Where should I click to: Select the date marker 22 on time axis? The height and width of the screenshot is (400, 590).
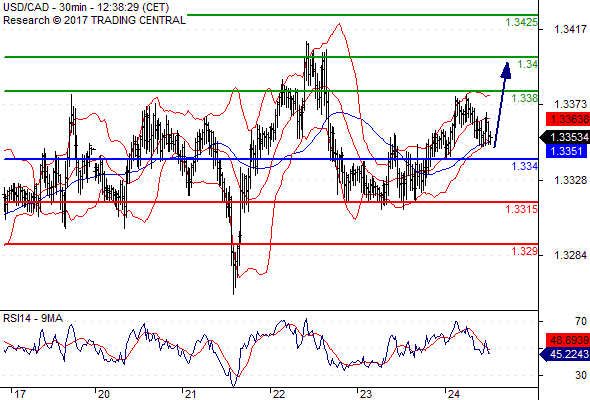(x=279, y=394)
